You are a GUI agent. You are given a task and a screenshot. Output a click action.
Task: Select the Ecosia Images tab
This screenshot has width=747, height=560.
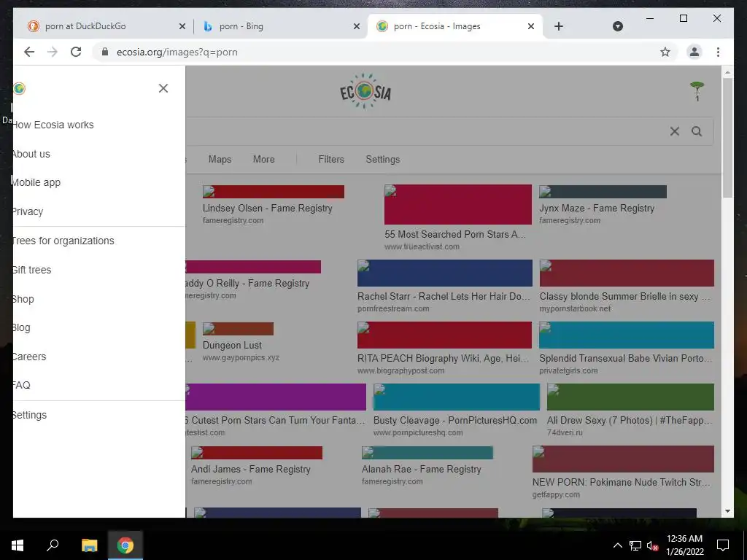click(454, 26)
